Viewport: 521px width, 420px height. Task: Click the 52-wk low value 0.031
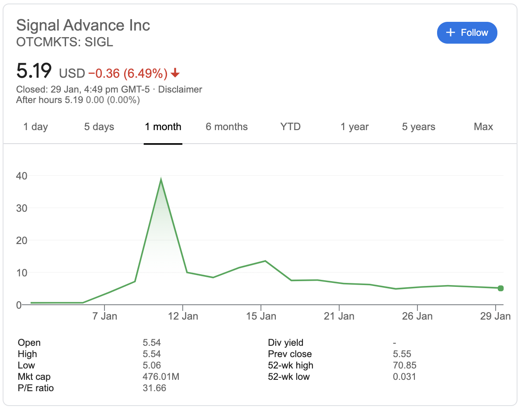coord(404,376)
